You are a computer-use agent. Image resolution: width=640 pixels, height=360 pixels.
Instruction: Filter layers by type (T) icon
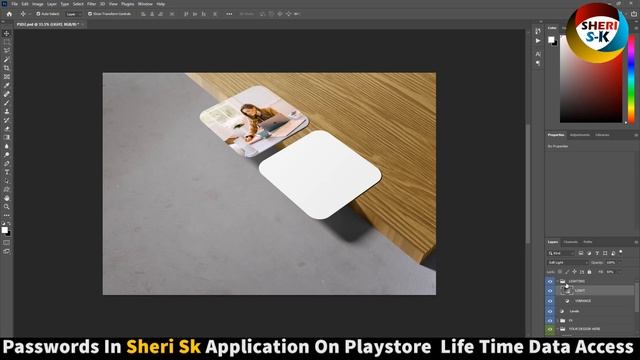(597, 253)
